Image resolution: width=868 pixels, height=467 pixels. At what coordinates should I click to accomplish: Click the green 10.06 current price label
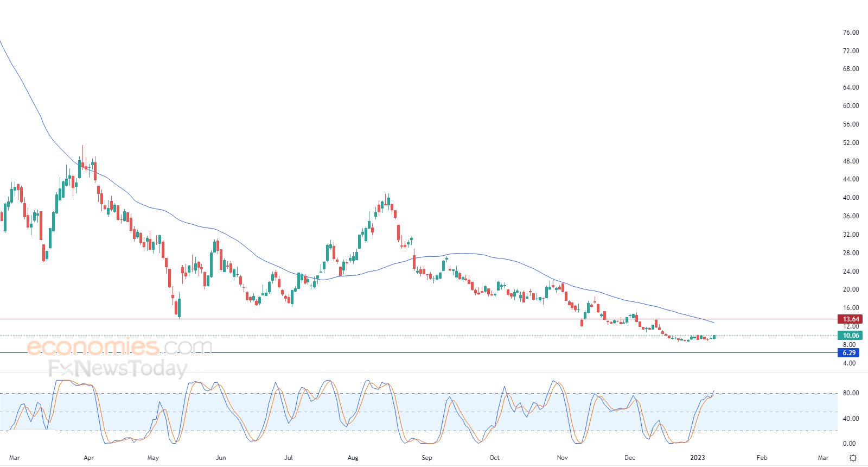850,336
